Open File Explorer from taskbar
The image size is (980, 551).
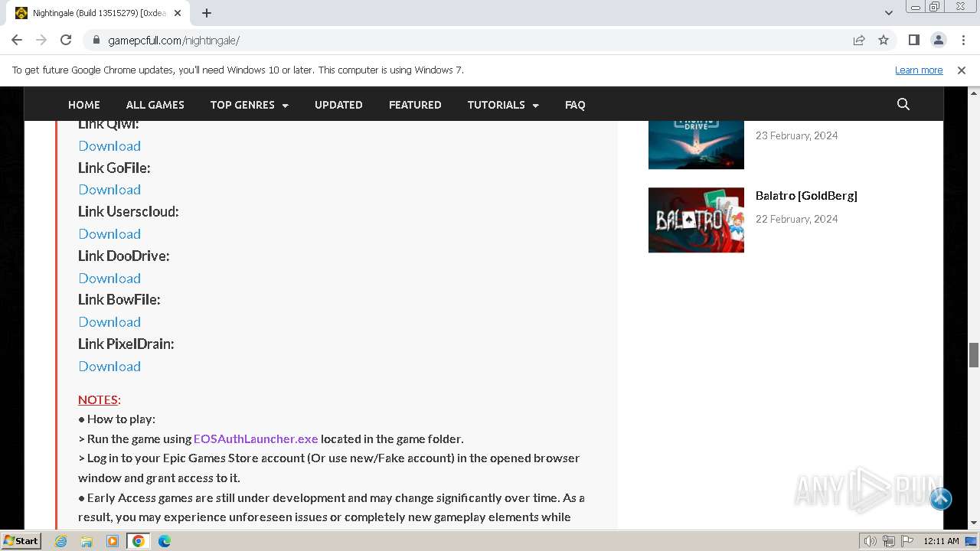tap(87, 541)
